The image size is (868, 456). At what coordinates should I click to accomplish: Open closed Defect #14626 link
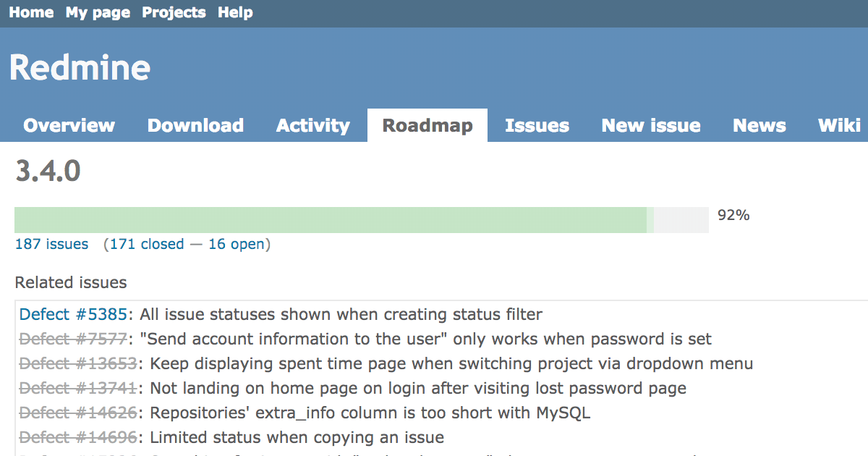pyautogui.click(x=78, y=413)
